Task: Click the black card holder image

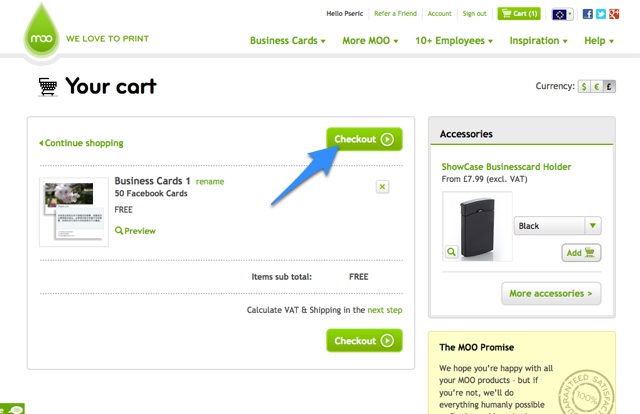Action: [x=477, y=226]
